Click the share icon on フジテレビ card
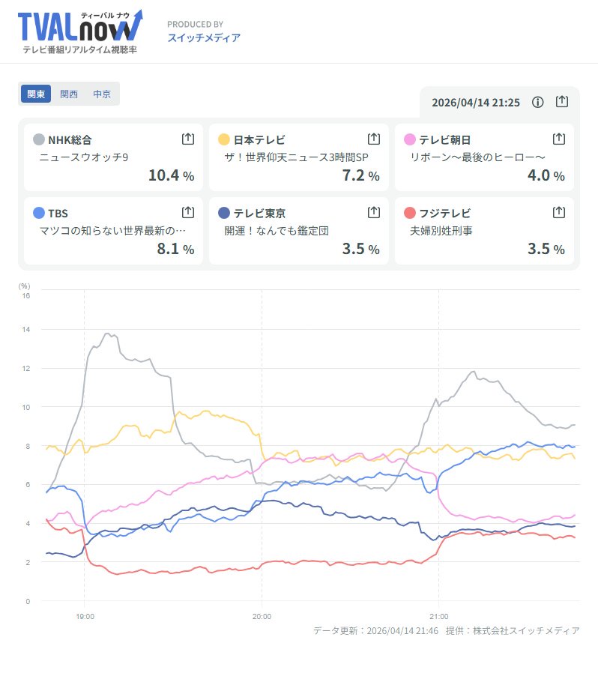 [x=558, y=212]
